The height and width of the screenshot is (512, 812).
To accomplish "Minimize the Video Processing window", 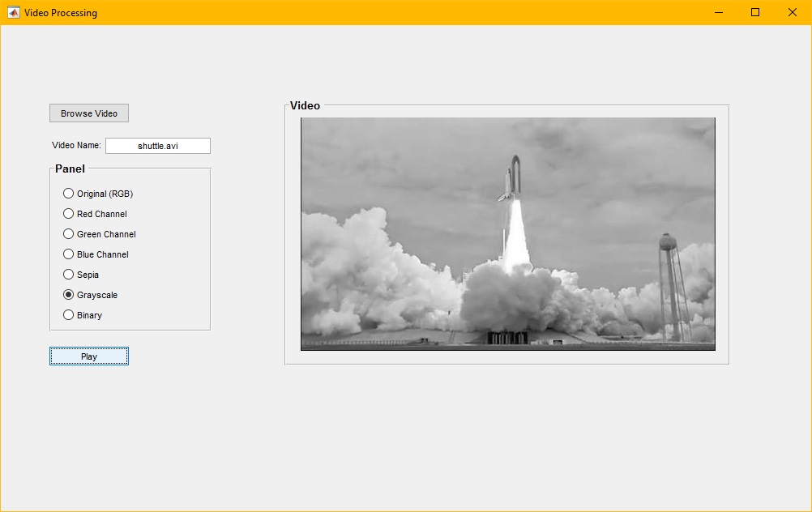I will point(718,12).
